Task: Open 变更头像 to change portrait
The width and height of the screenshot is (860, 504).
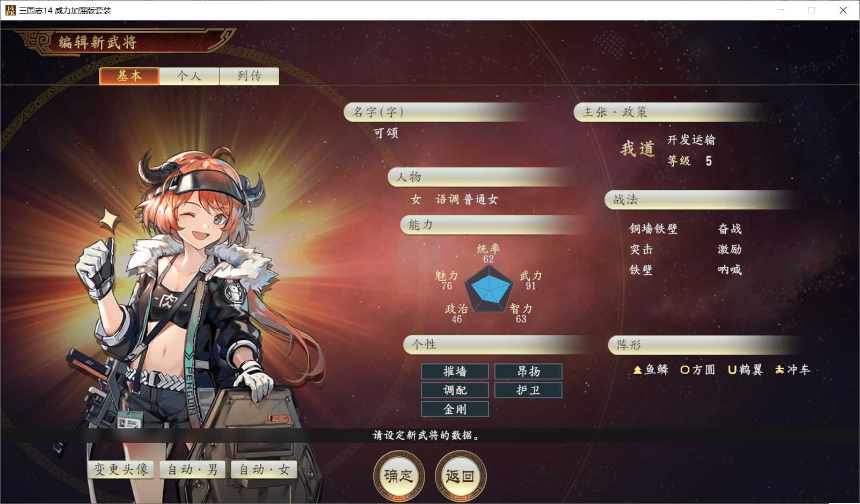Action: pyautogui.click(x=121, y=470)
